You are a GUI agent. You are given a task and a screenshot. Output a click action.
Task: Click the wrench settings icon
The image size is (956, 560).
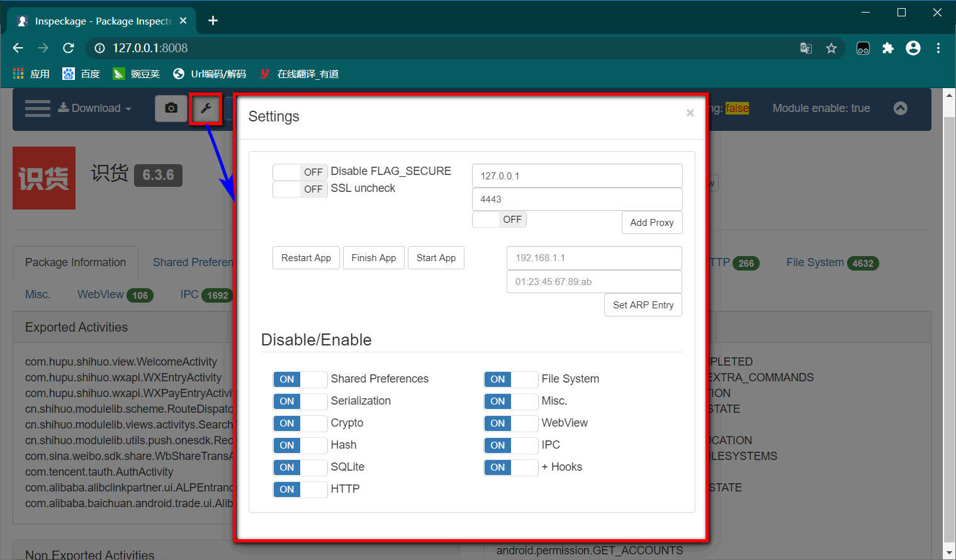tap(206, 108)
